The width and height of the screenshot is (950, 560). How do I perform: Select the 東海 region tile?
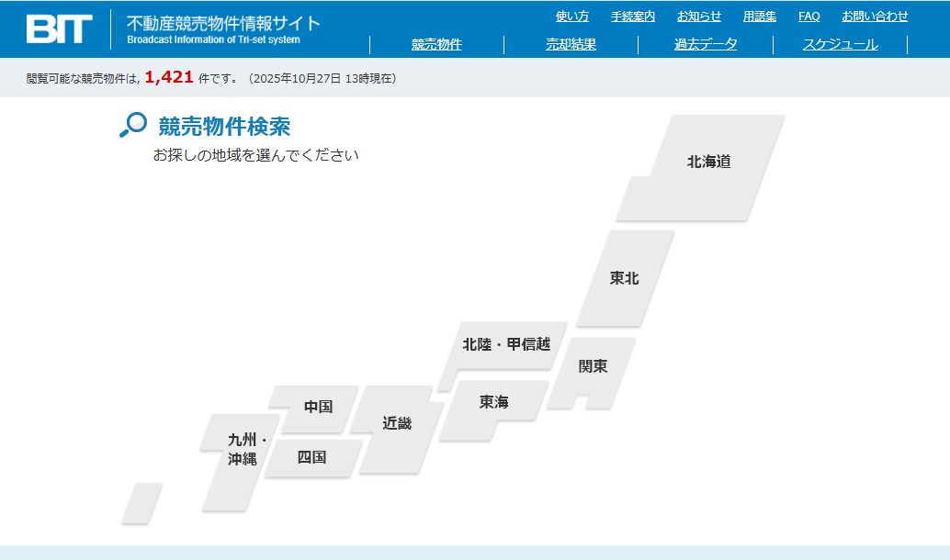493,402
